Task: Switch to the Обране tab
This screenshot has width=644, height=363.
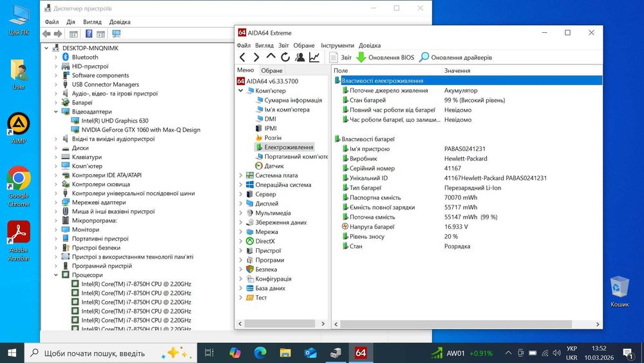Action: [272, 70]
